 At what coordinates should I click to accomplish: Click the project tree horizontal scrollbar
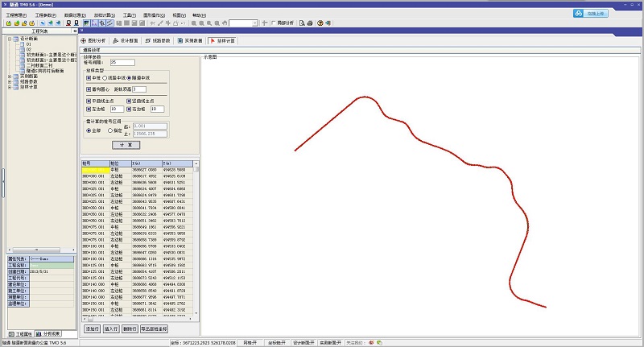pyautogui.click(x=42, y=250)
